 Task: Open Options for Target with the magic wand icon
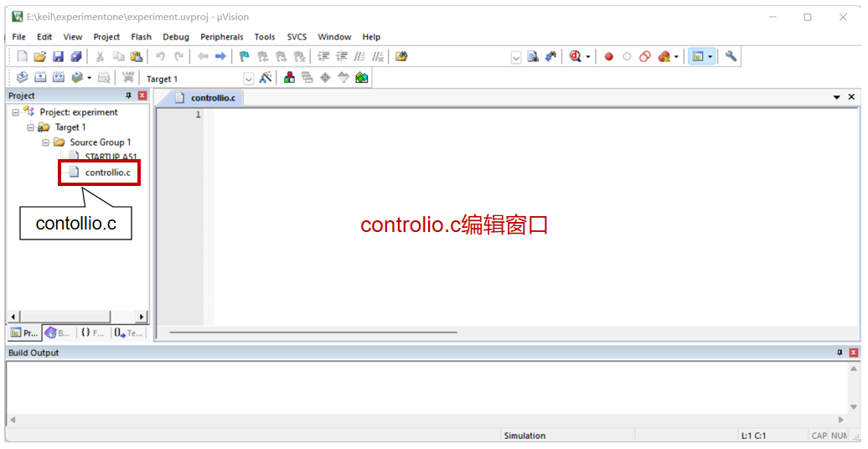(x=266, y=78)
